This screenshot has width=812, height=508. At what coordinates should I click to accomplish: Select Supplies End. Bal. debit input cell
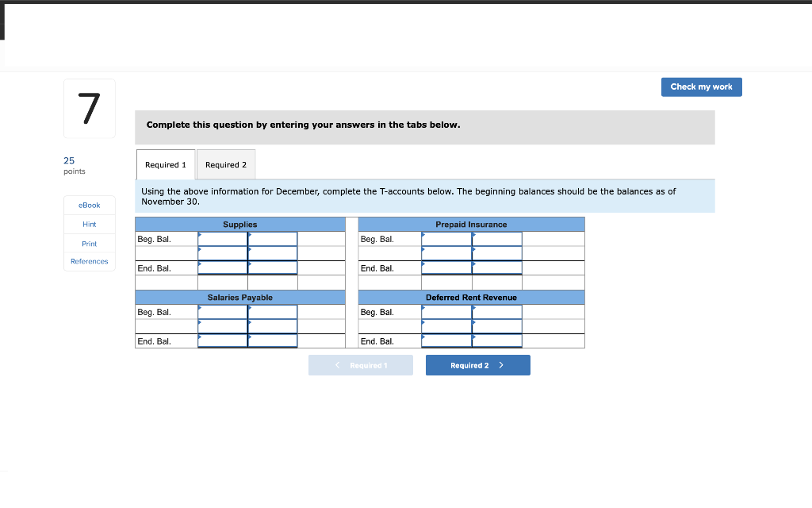pos(223,268)
